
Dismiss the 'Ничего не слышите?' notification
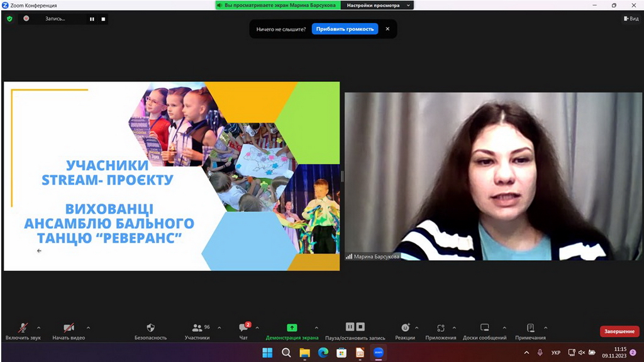[387, 29]
